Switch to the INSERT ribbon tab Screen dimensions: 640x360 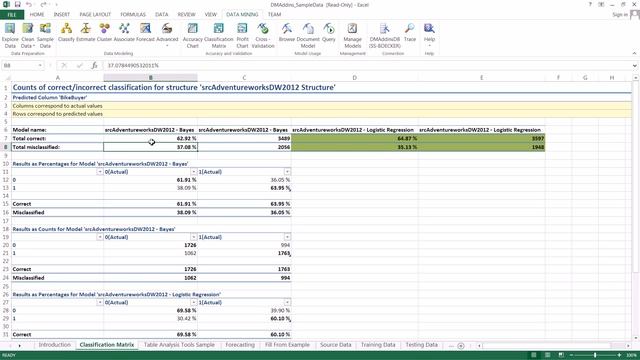click(62, 15)
